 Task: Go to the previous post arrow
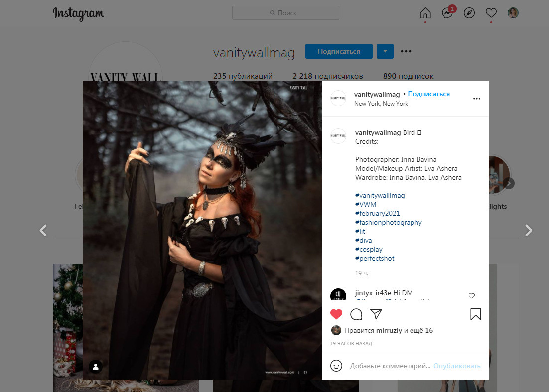tap(43, 230)
